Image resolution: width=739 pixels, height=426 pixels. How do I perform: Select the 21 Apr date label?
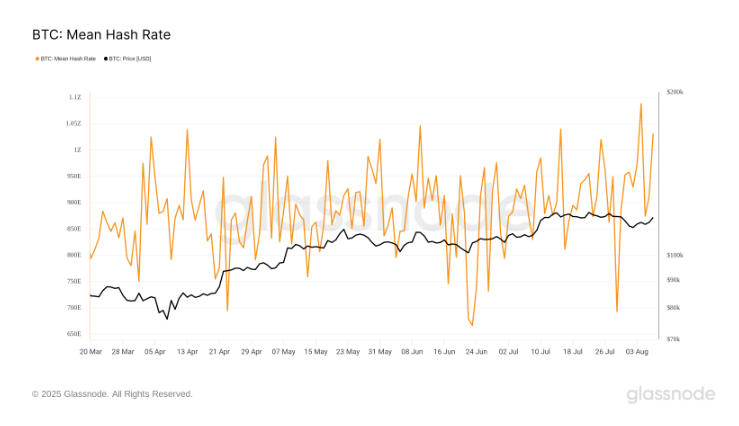click(x=220, y=352)
